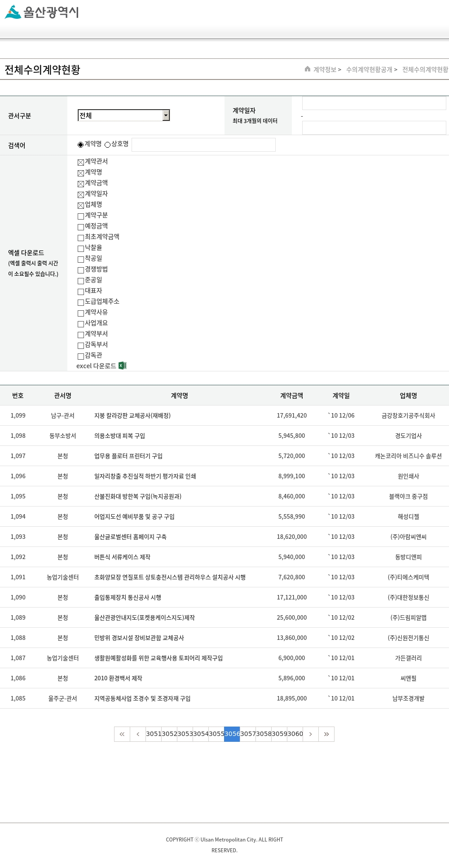Go to next page with right arrow
Image resolution: width=449 pixels, height=868 pixels.
click(310, 734)
